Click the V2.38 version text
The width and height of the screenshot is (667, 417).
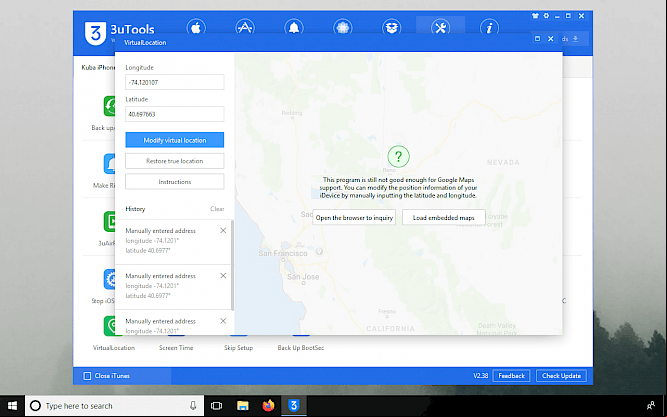pos(481,376)
